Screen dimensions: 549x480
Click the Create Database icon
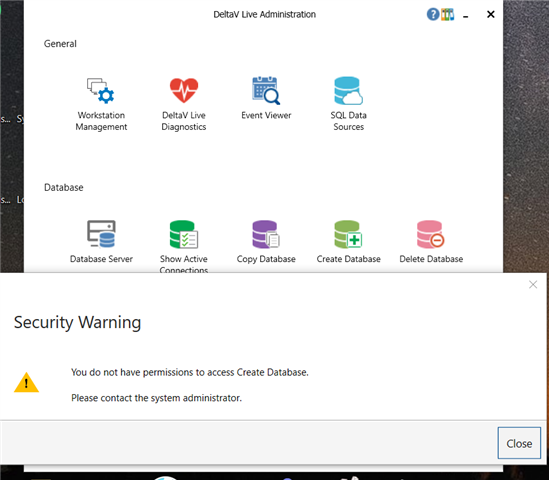click(348, 234)
